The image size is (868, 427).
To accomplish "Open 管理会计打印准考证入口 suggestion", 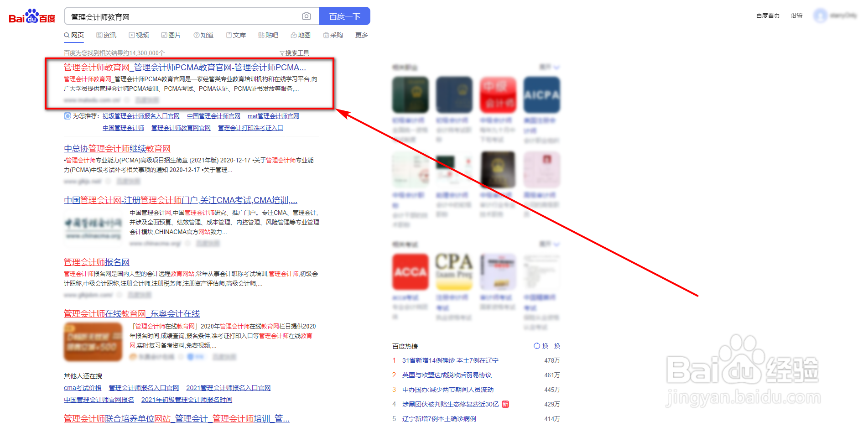I will (250, 128).
